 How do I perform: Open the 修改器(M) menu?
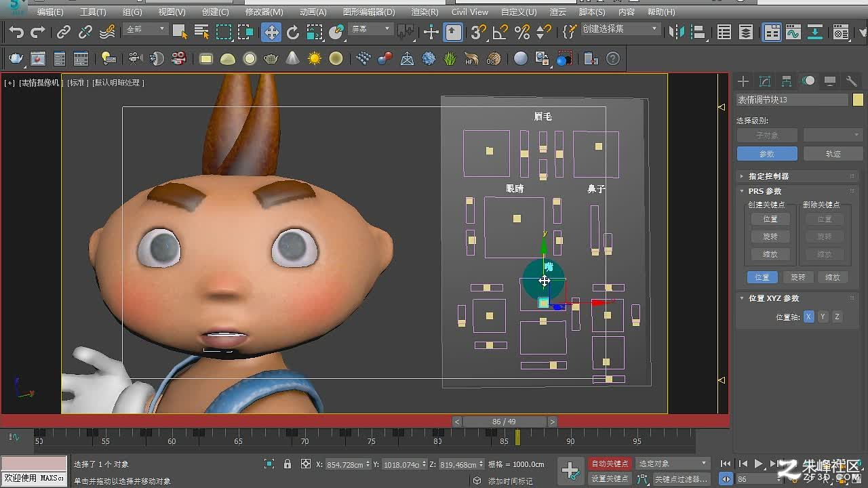(x=264, y=12)
